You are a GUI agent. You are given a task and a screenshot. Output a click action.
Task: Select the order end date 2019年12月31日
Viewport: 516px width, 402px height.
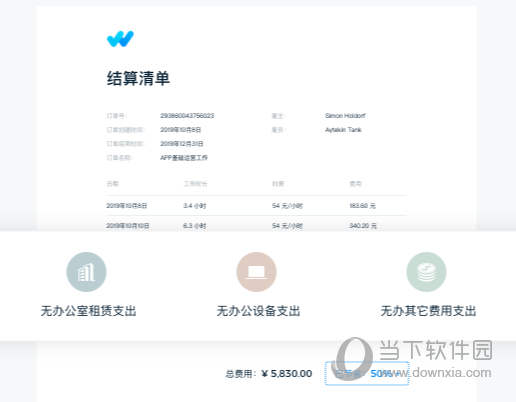182,144
